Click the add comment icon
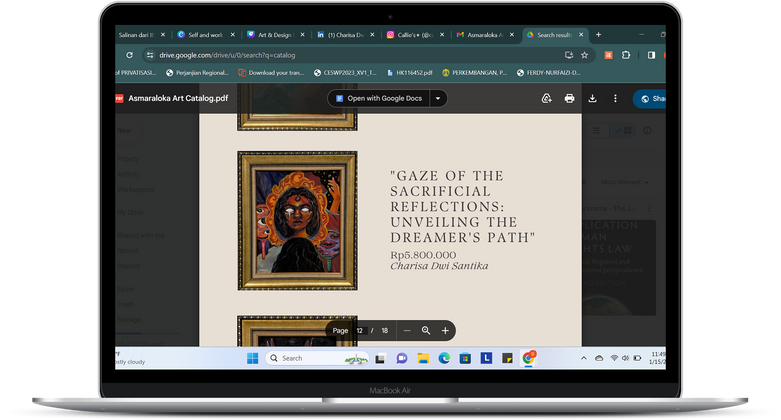781x420 pixels. pos(546,99)
